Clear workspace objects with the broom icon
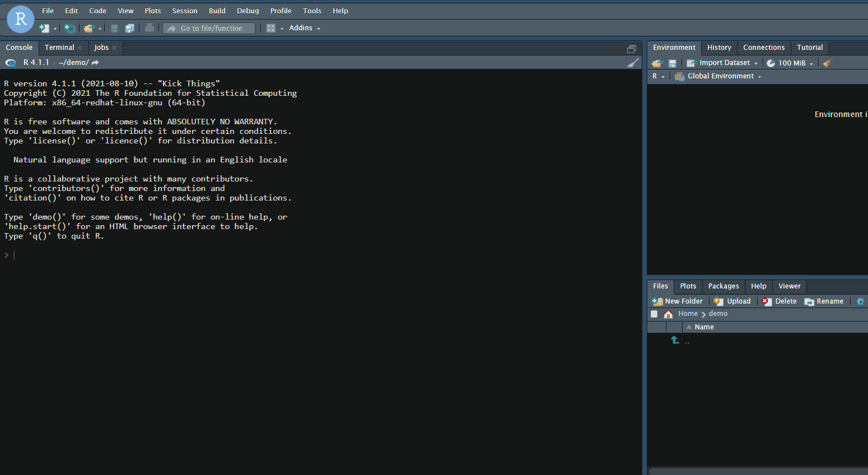This screenshot has width=868, height=475. (x=827, y=62)
